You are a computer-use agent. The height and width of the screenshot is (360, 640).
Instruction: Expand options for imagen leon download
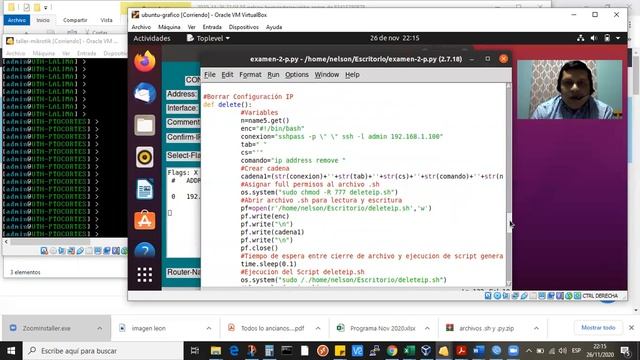(209, 328)
